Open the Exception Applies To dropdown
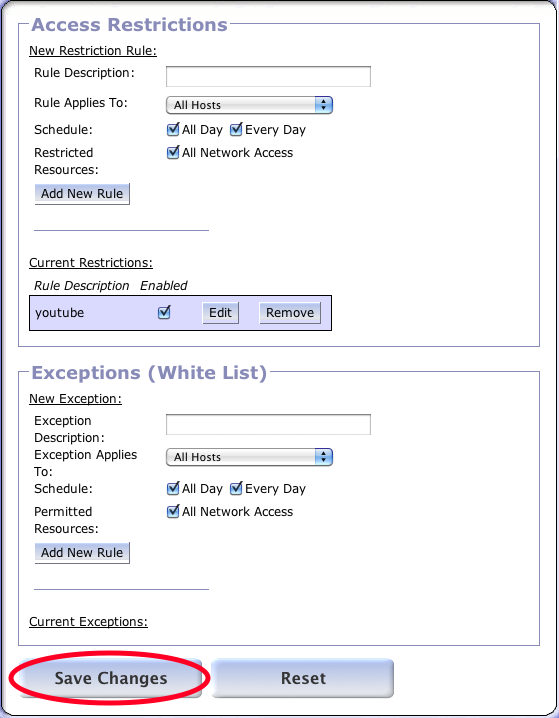The height and width of the screenshot is (718, 559). (x=249, y=457)
